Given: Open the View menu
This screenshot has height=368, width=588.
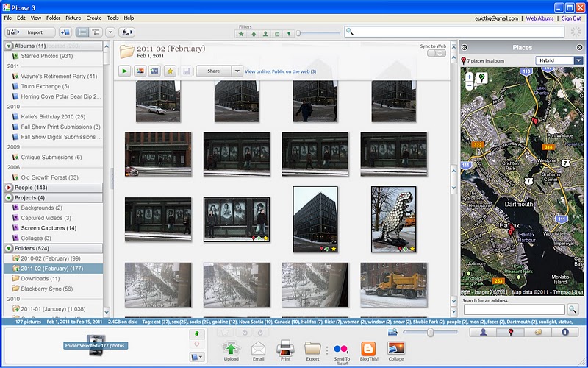Looking at the screenshot, I should tap(36, 18).
